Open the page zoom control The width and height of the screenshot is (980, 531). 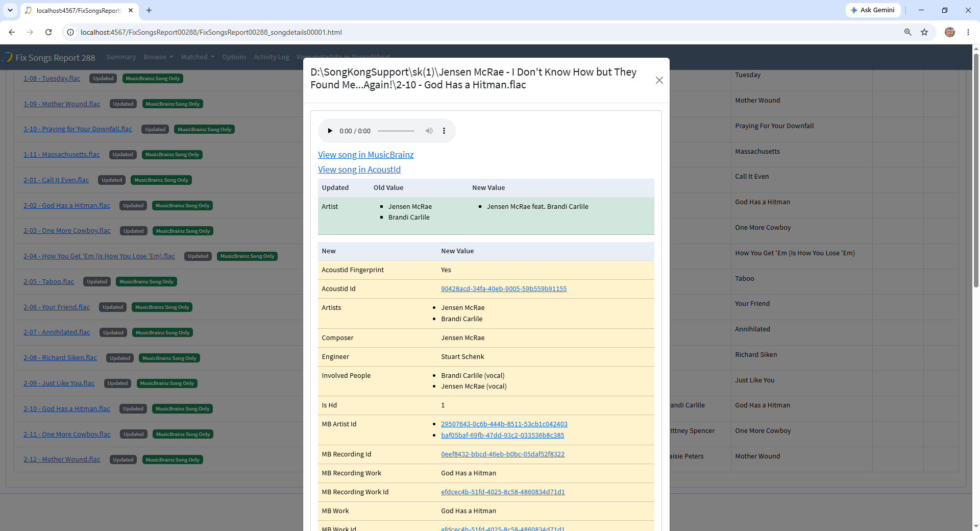(908, 32)
